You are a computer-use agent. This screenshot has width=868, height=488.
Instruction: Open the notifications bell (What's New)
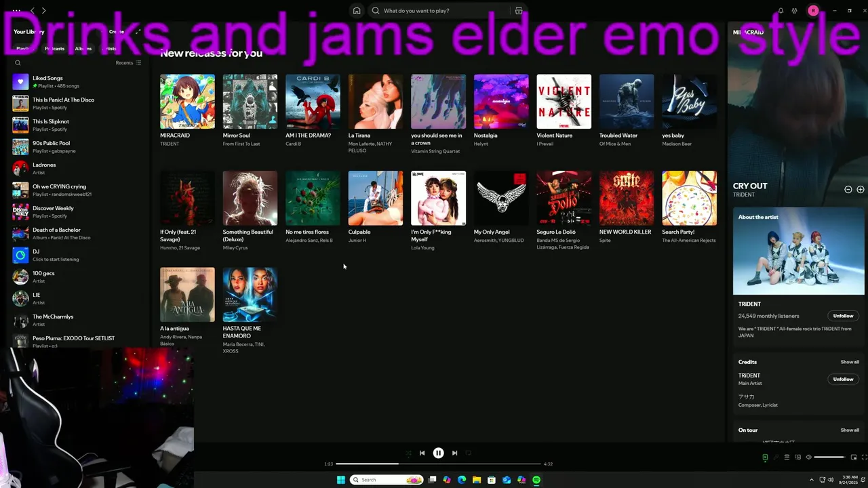pos(781,11)
